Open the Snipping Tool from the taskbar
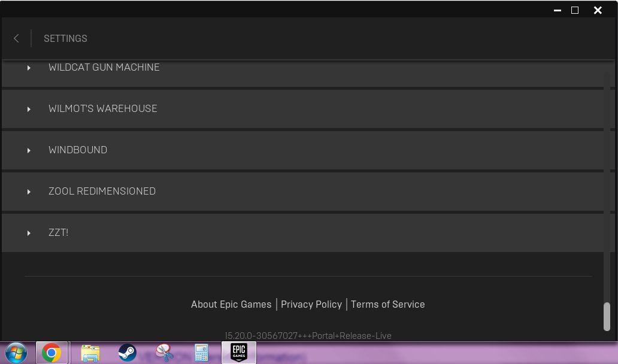This screenshot has height=364, width=618. click(x=163, y=353)
